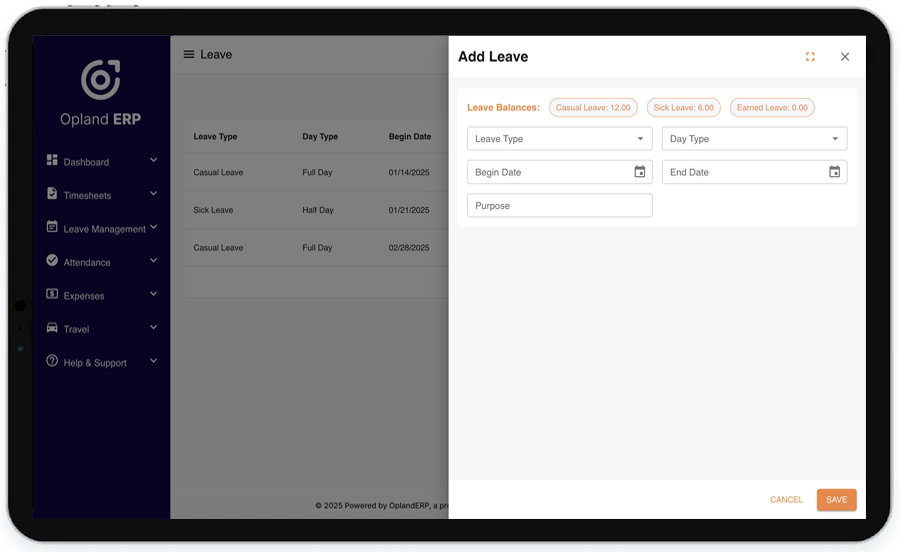The height and width of the screenshot is (552, 900).
Task: Click the Dashboard grid icon in sidebar
Action: [x=52, y=160]
